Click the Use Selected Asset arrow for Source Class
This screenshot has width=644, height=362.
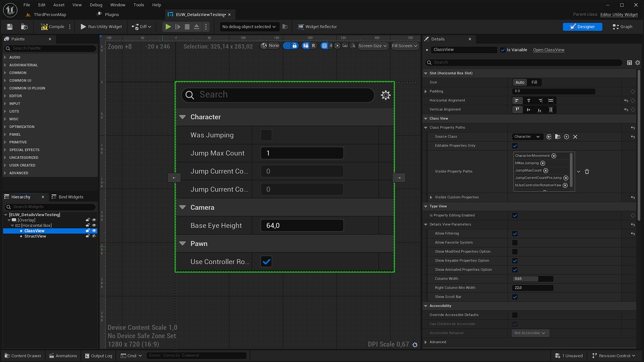(x=549, y=137)
